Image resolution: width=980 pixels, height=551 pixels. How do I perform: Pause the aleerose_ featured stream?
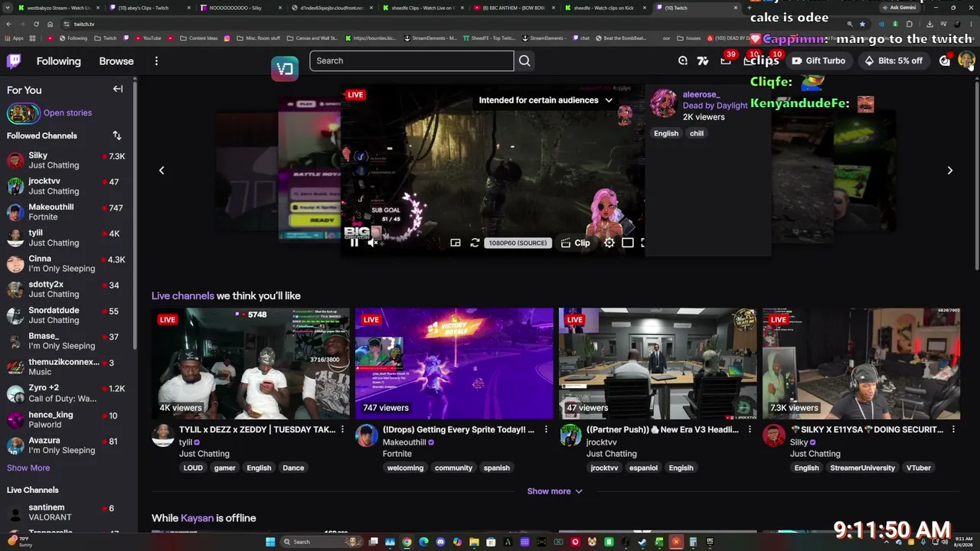tap(354, 243)
